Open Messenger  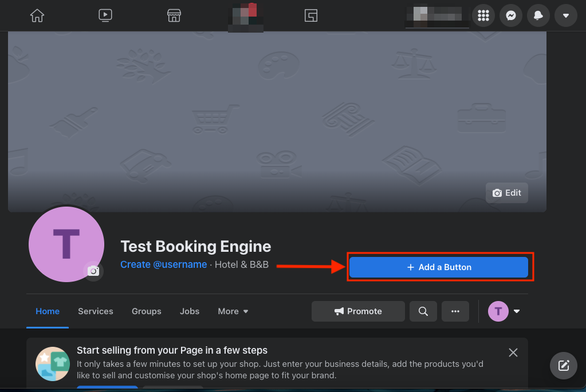pyautogui.click(x=510, y=15)
